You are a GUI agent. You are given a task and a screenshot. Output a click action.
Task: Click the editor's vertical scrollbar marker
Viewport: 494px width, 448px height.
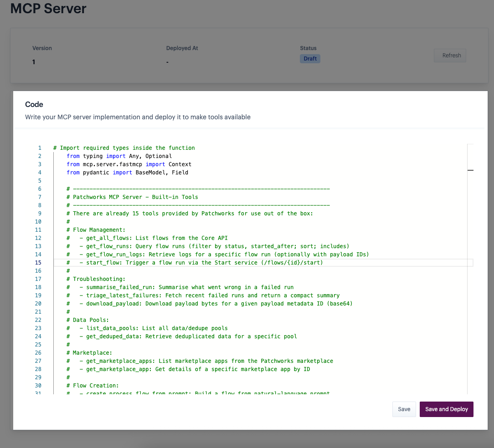(x=470, y=170)
